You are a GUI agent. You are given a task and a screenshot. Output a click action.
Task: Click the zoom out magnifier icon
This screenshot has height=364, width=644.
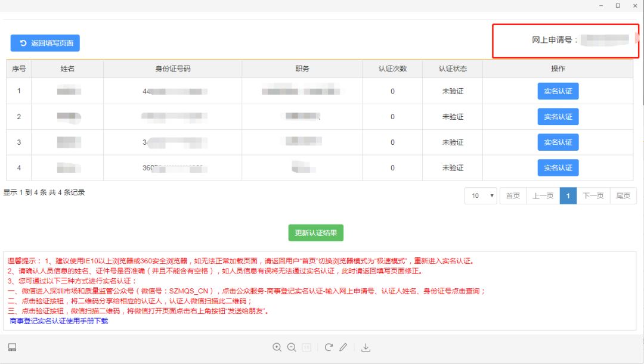pyautogui.click(x=292, y=347)
